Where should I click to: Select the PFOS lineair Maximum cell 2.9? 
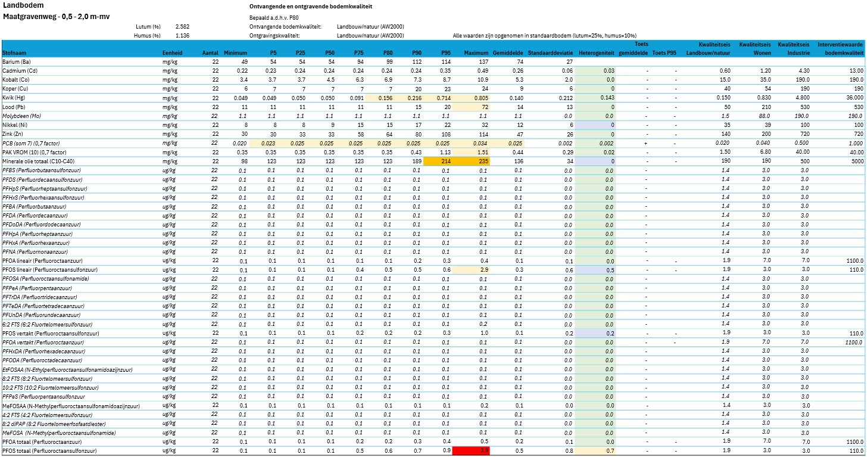(x=472, y=270)
